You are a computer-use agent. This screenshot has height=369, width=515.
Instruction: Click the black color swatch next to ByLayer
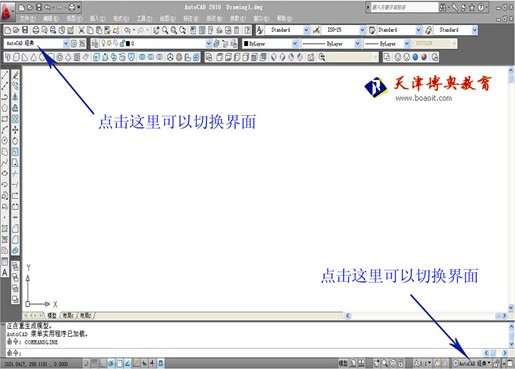[246, 44]
